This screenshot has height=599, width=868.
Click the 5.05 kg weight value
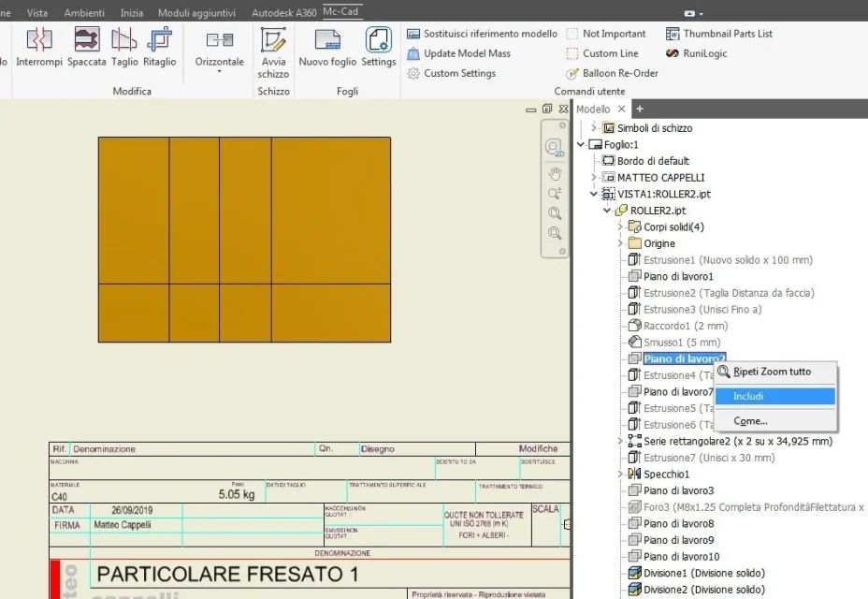(x=237, y=494)
